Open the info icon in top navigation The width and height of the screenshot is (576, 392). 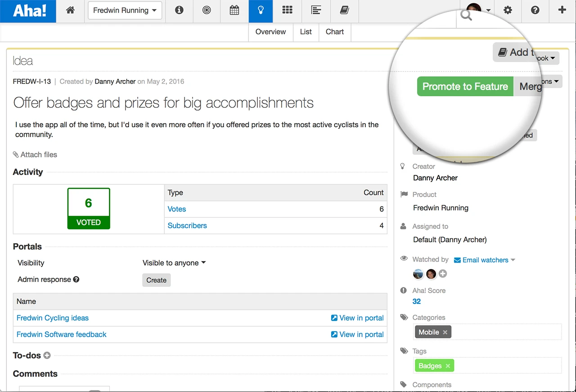(x=179, y=10)
